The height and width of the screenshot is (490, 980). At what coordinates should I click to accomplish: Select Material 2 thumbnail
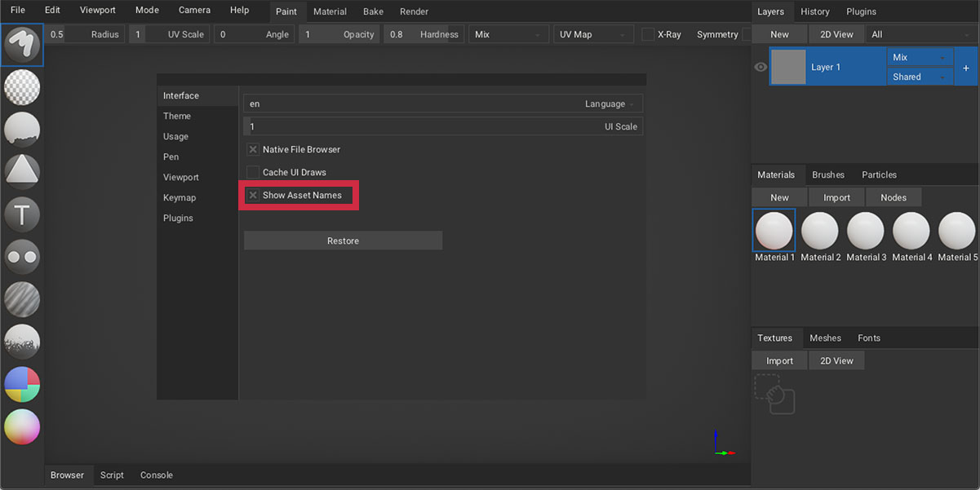820,231
